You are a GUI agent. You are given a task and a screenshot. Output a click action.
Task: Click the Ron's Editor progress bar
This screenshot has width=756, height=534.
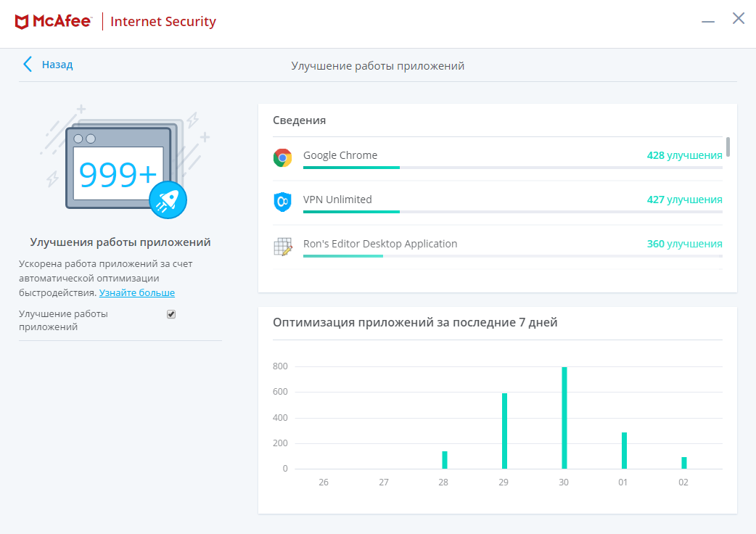click(512, 256)
